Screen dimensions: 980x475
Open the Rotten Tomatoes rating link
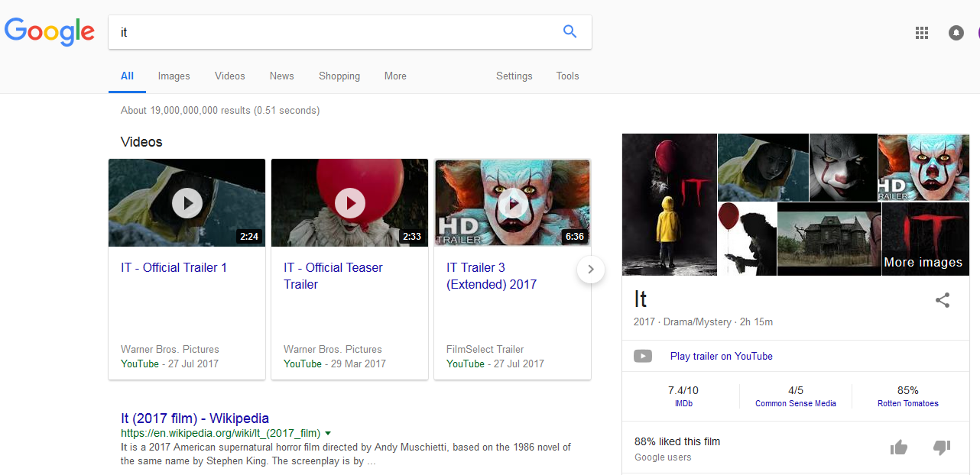point(908,403)
